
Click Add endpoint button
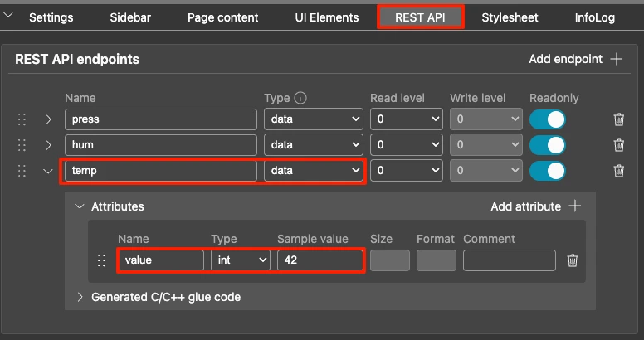[575, 59]
